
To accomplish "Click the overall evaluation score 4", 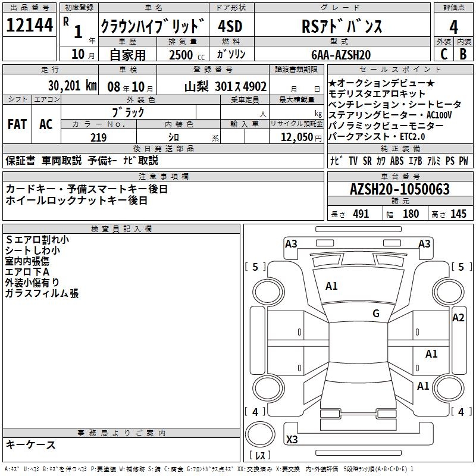I will 453,26.
